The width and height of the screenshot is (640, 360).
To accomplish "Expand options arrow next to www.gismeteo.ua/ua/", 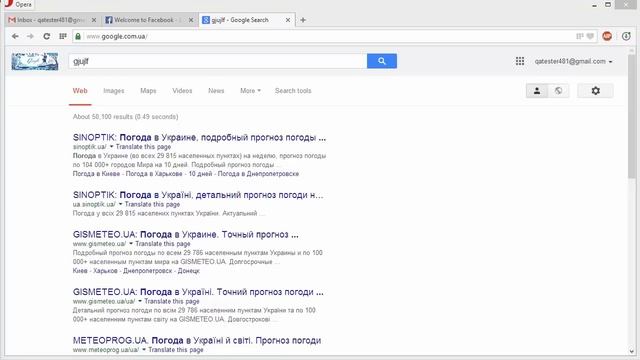I will pos(140,301).
